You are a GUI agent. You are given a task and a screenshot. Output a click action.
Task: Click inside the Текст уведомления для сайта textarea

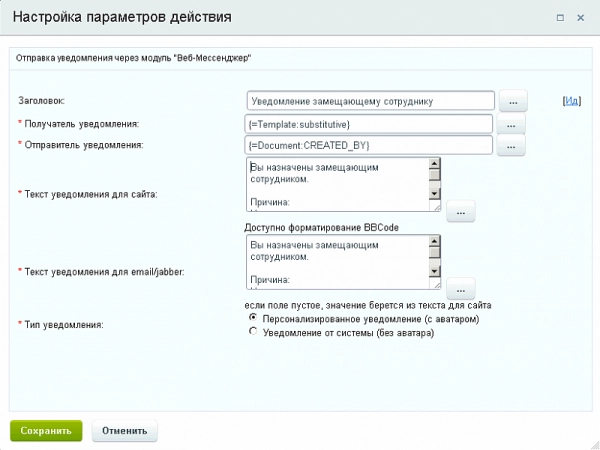[336, 185]
